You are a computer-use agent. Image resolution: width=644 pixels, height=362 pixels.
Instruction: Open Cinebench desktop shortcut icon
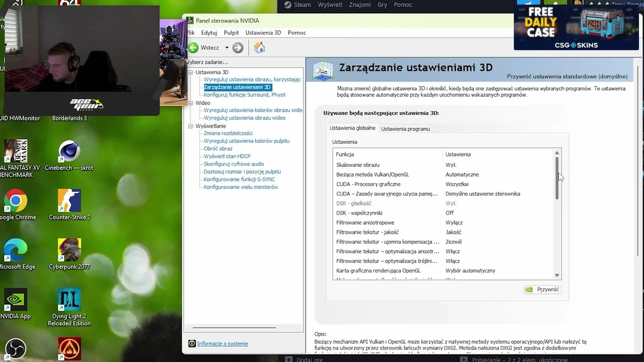click(69, 152)
